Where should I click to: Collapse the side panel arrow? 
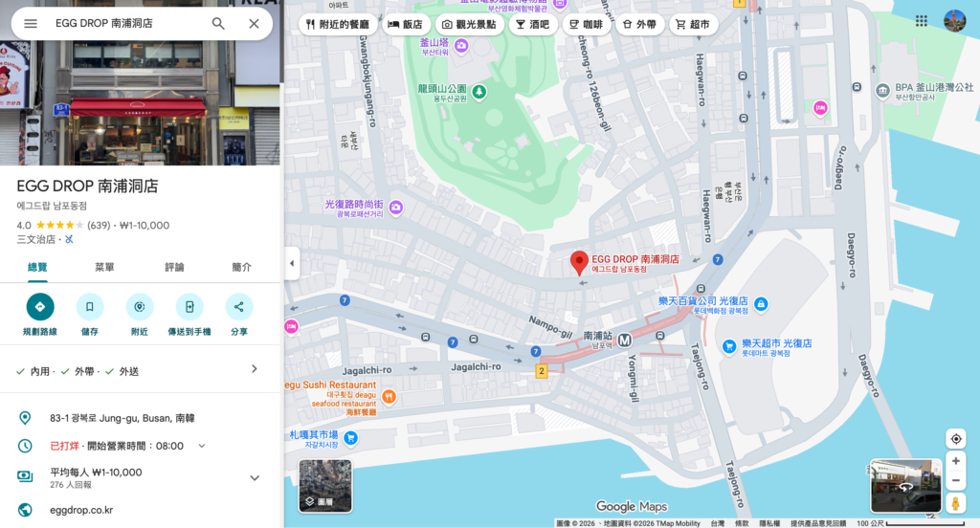click(292, 263)
